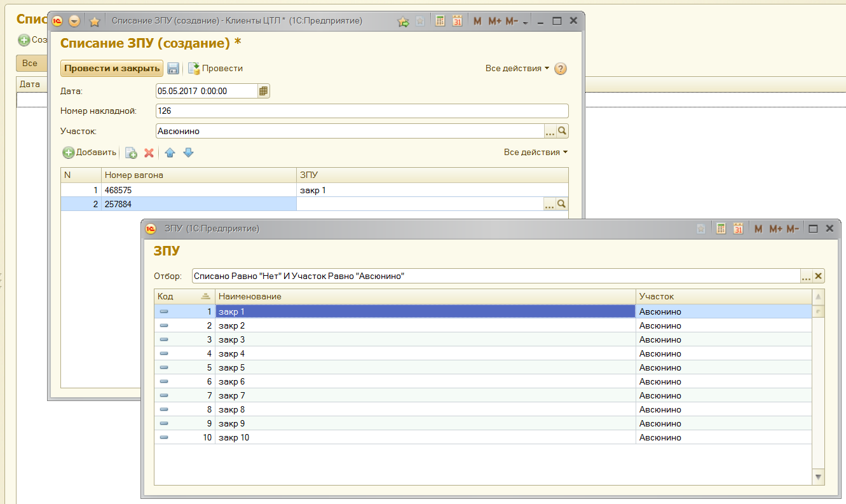Viewport: 846px width, 504px height.
Task: Expand Все действия menu above table
Action: pos(535,153)
